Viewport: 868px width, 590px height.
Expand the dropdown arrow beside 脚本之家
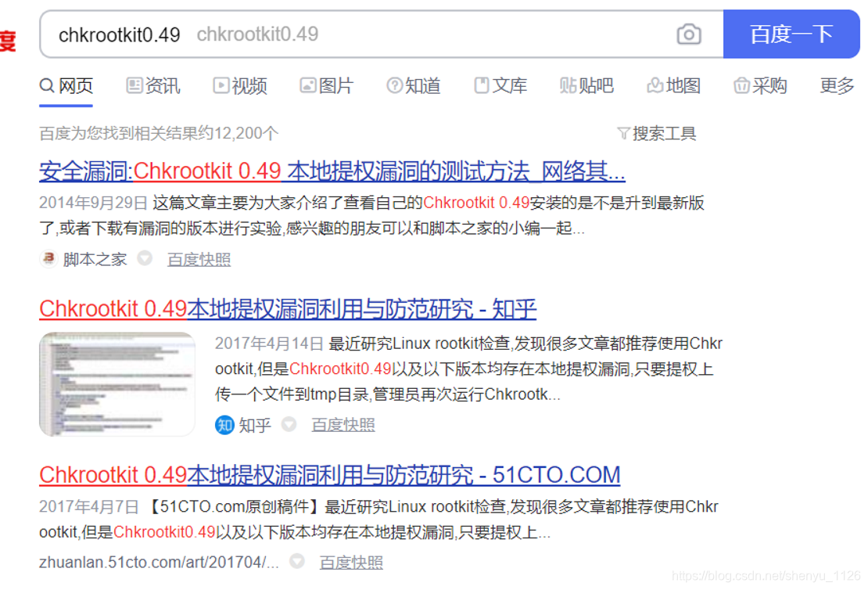145,258
